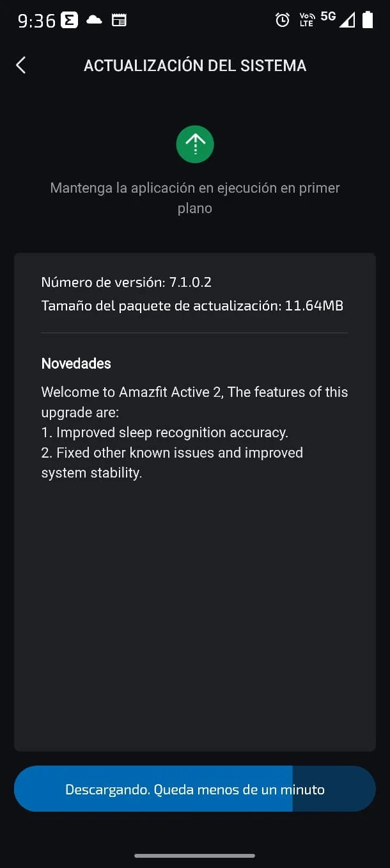Tap the clock showing 9:36
This screenshot has height=868, width=390.
point(31,20)
